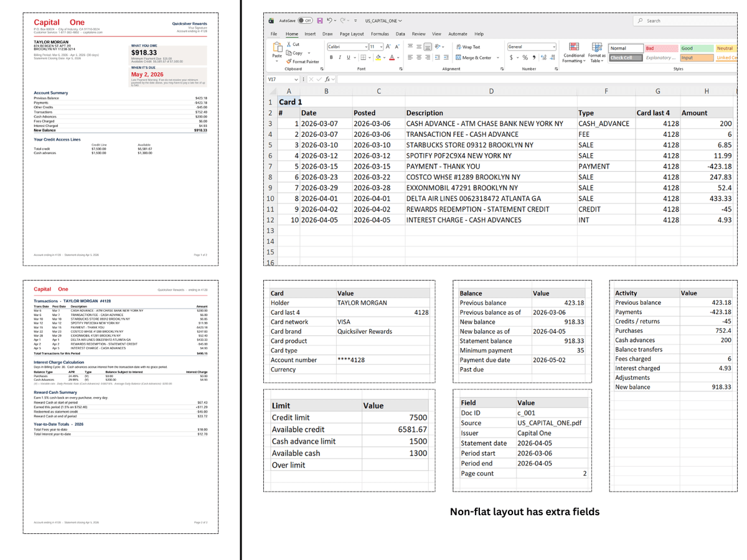This screenshot has height=560, width=747.
Task: Click the Decrease Decimal icon
Action: tap(552, 57)
